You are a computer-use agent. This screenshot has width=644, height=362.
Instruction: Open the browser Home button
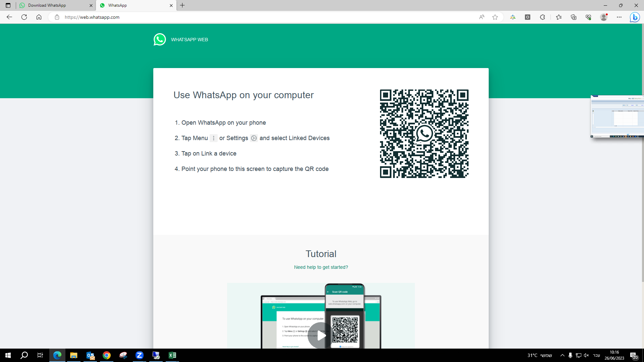pyautogui.click(x=39, y=17)
